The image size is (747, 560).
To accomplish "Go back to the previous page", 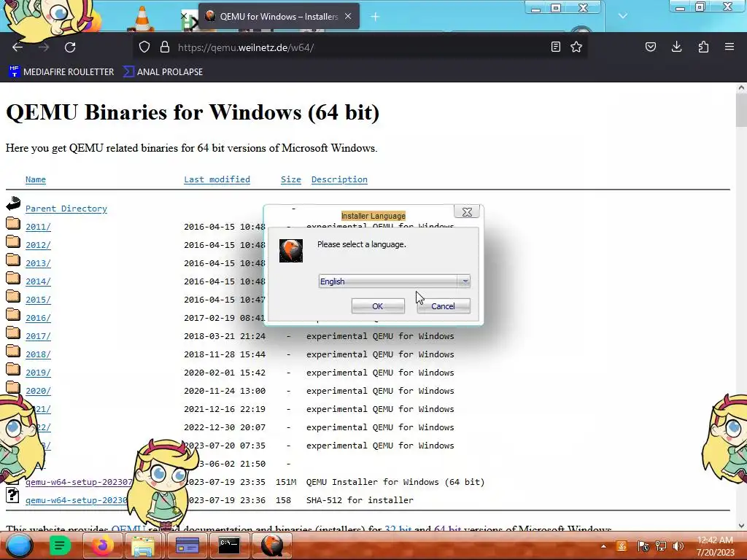I will coord(18,47).
